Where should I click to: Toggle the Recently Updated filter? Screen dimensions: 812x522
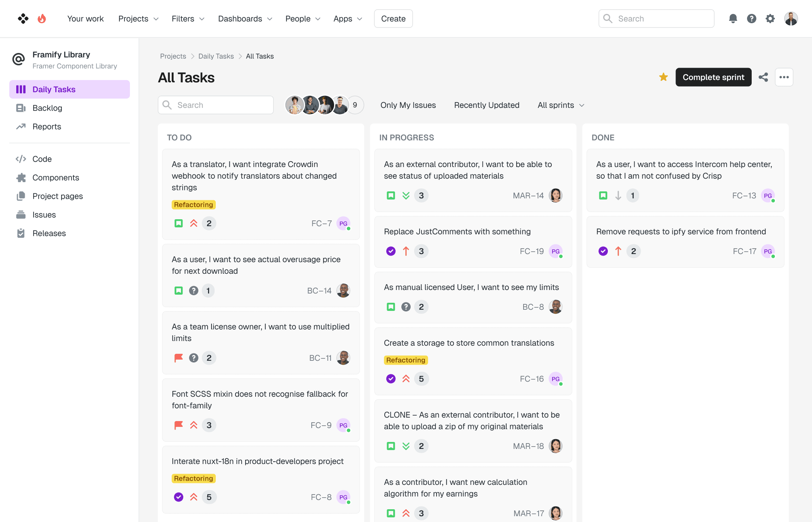coord(486,105)
